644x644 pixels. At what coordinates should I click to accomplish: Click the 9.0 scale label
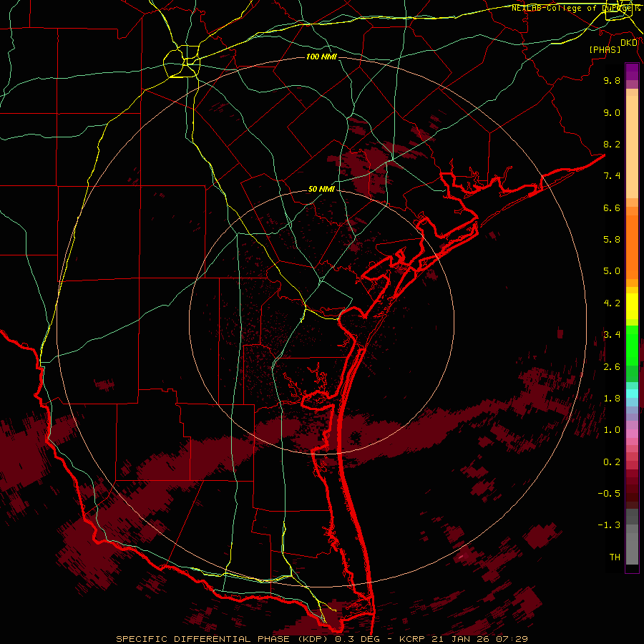612,112
